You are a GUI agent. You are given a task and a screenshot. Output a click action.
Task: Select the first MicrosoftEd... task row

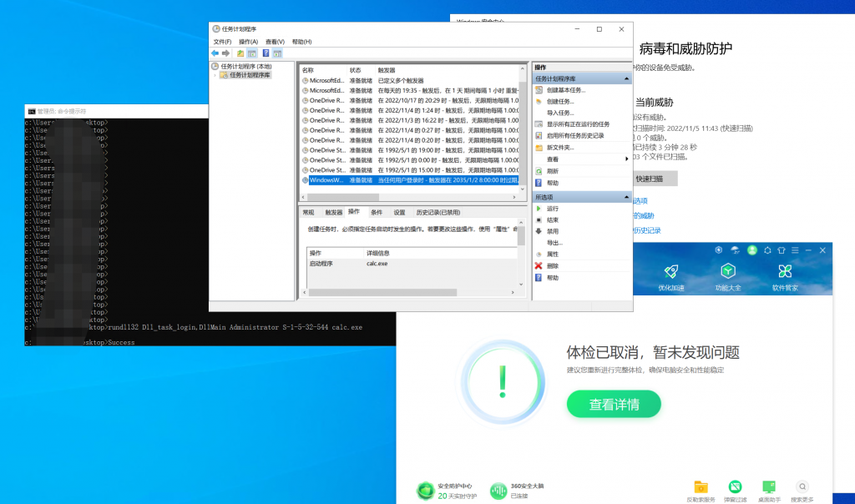(x=410, y=81)
